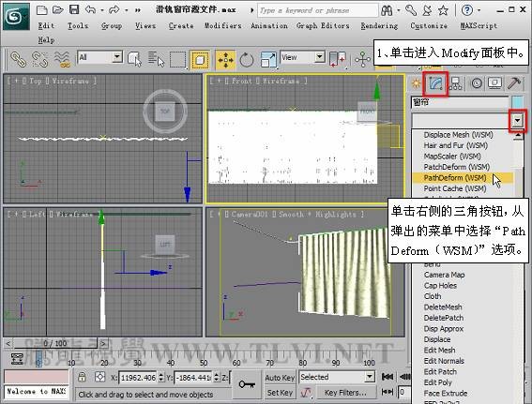Viewport: 532px width, 404px height.
Task: Switch to the Motion panel tab
Action: (x=477, y=83)
